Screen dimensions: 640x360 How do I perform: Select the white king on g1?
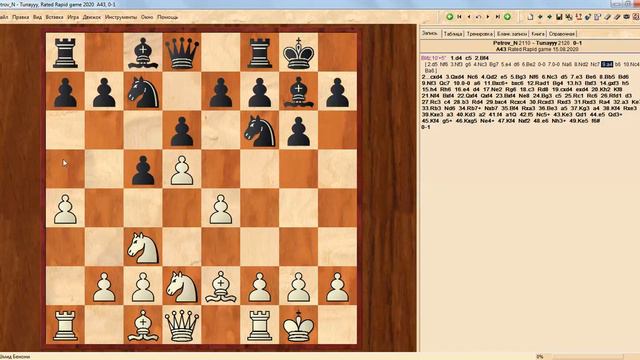pyautogui.click(x=298, y=325)
